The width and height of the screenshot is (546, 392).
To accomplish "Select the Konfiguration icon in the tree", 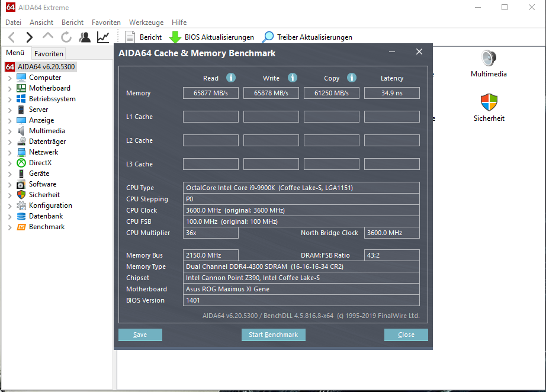I will coord(21,205).
